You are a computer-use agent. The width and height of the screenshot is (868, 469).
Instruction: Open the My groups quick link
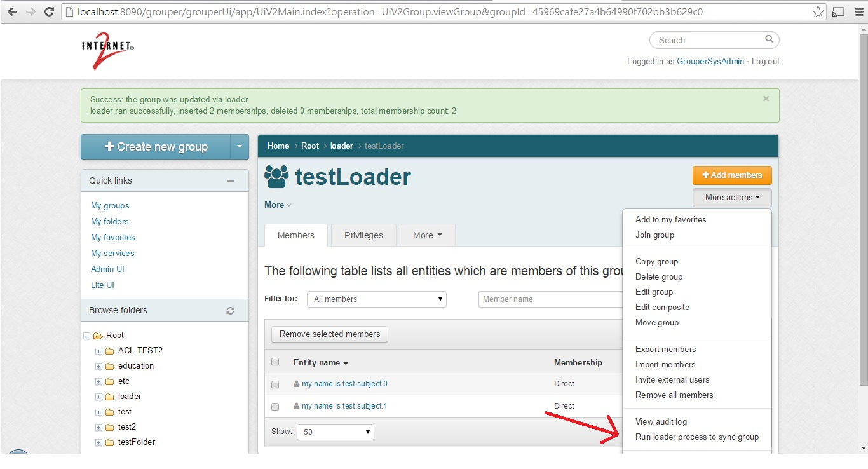coord(110,206)
